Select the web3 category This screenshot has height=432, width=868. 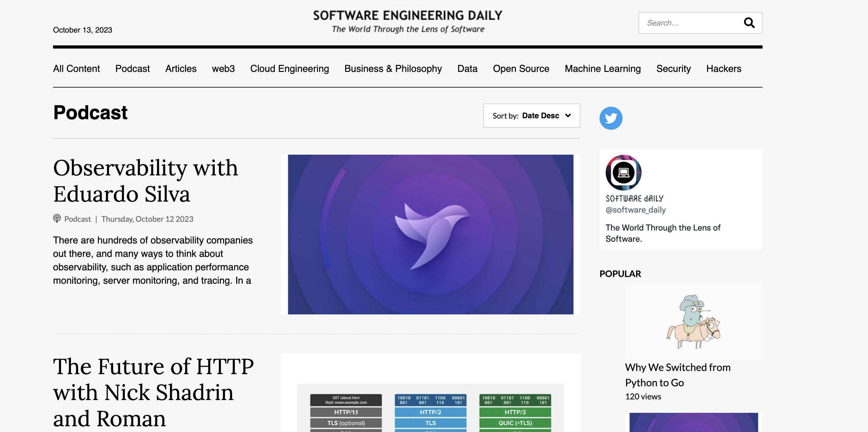[223, 69]
